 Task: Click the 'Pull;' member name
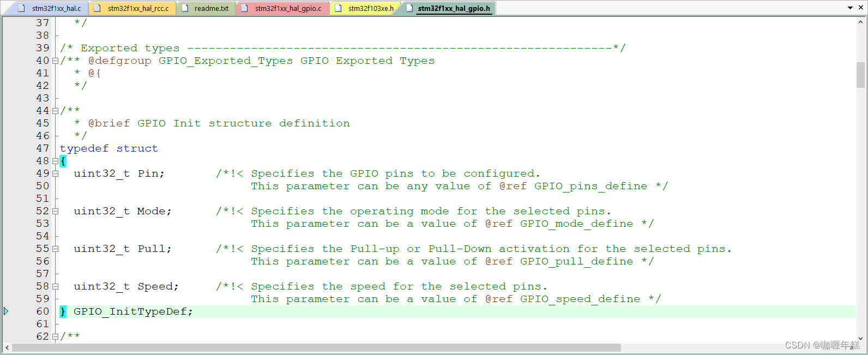(154, 249)
